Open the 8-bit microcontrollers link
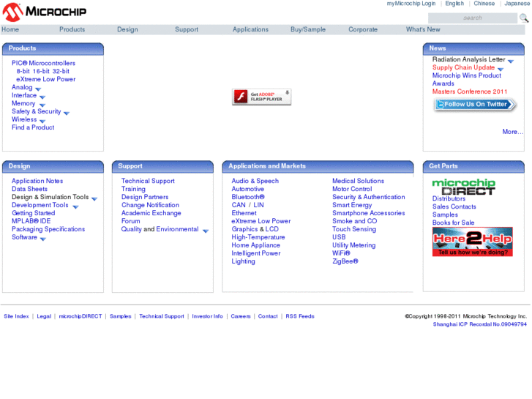This screenshot has width=532, height=399. point(23,71)
